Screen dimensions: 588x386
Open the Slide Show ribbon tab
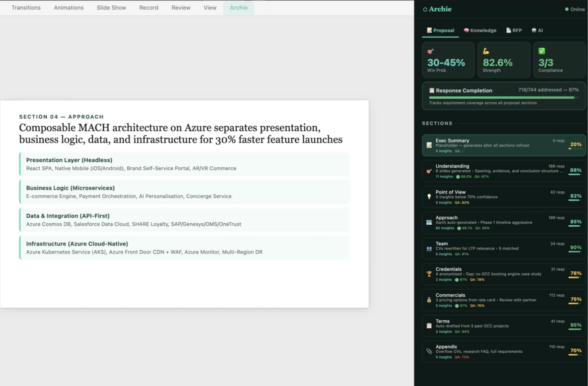(111, 8)
